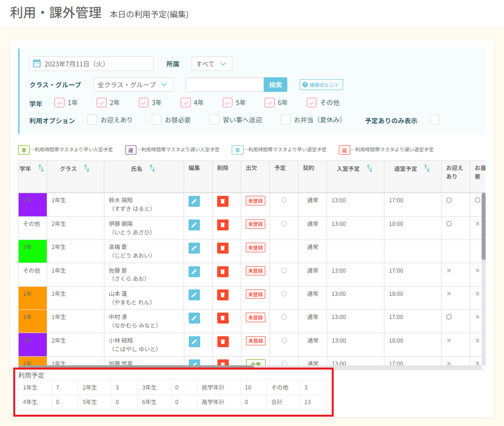The image size is (504, 426).
Task: Click the 合計 total label
Action: pos(277,402)
